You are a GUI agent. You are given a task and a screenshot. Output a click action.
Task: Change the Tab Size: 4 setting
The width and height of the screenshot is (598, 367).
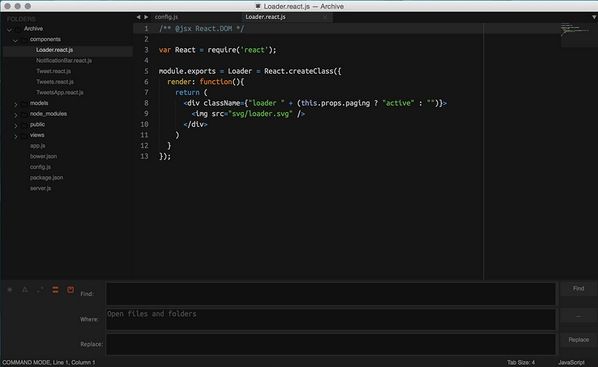point(521,362)
